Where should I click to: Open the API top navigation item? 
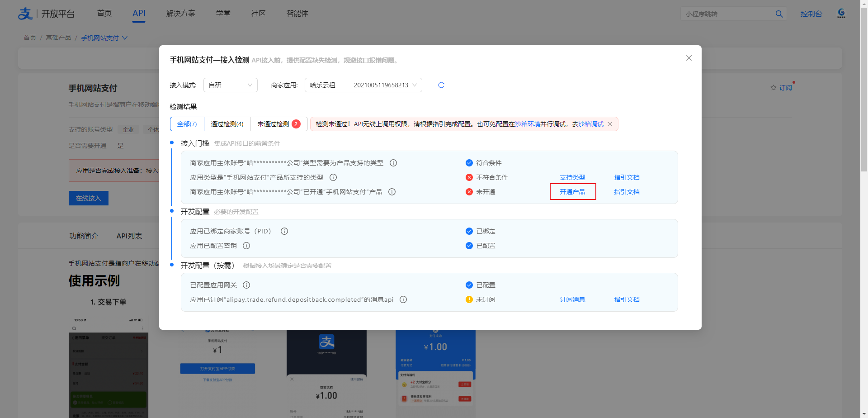(139, 14)
